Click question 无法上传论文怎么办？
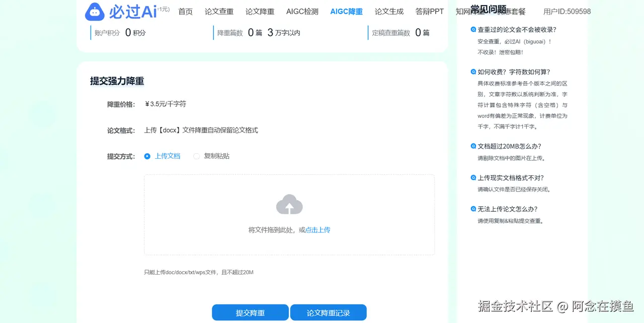Viewport: 644px width, 323px height. click(508, 209)
